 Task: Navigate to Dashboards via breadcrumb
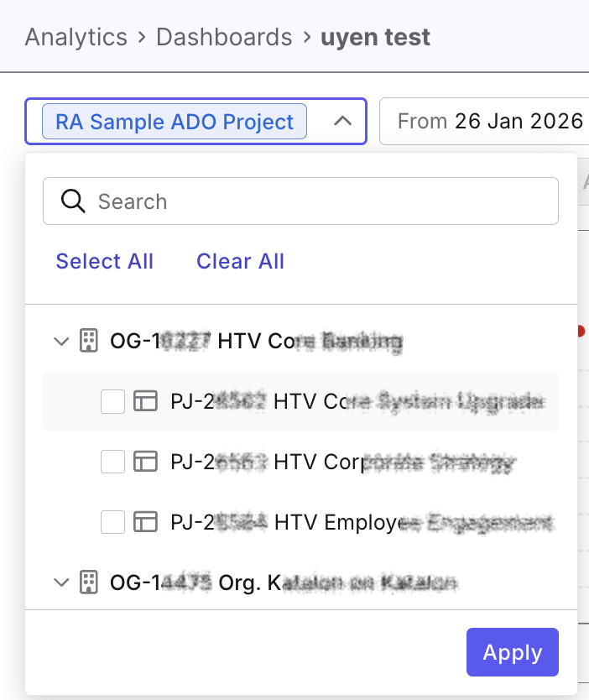(x=223, y=37)
